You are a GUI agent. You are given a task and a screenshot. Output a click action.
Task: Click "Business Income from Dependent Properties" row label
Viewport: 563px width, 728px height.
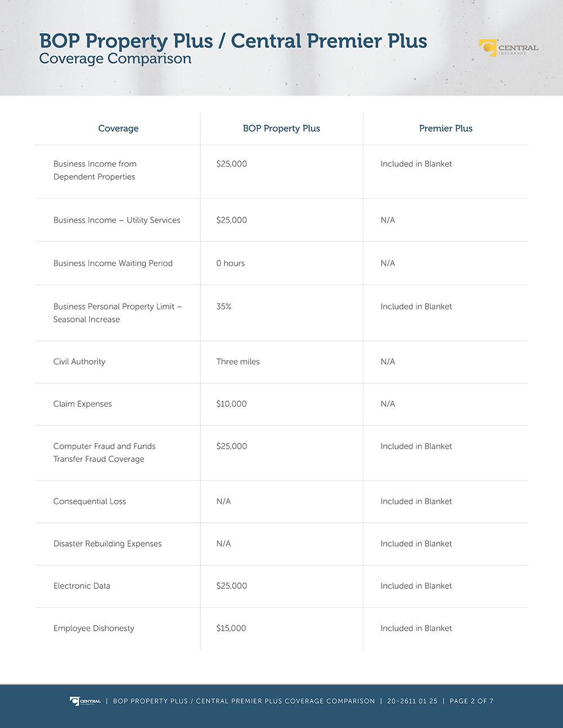[x=95, y=170]
